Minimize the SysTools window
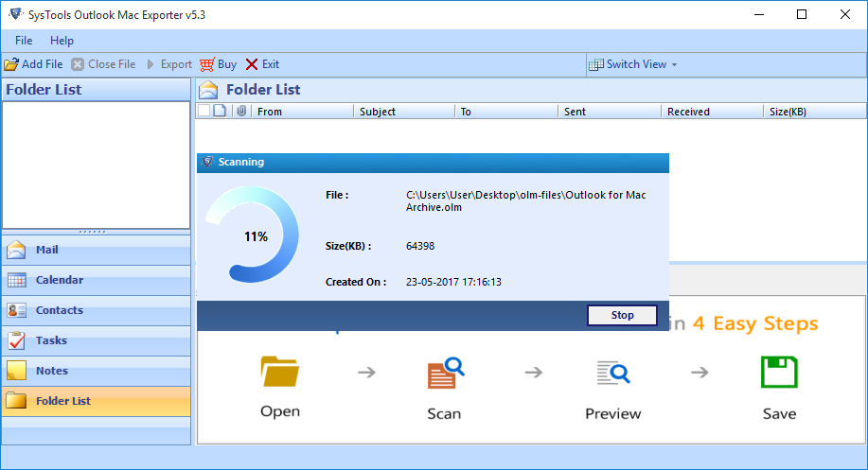The image size is (868, 470). click(759, 14)
